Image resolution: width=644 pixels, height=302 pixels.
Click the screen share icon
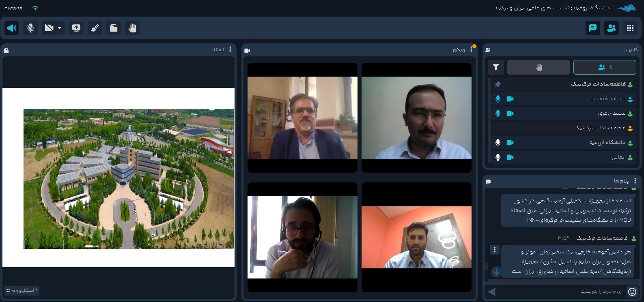pos(76,28)
